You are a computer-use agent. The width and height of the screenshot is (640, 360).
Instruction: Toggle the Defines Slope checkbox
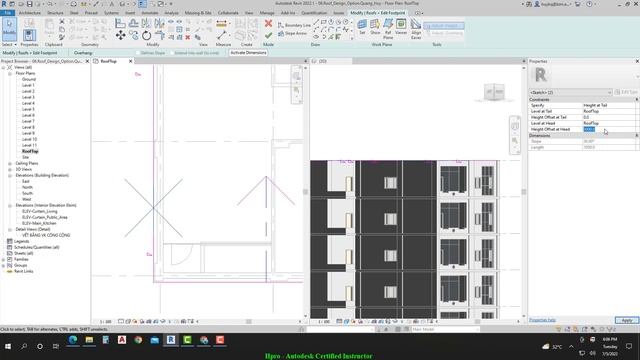(x=138, y=53)
